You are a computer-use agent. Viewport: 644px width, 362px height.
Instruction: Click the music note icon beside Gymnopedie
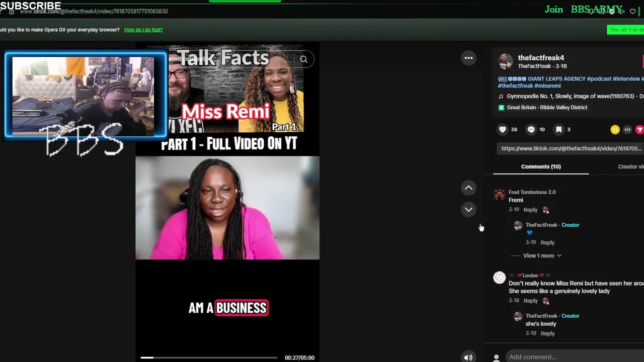(501, 96)
